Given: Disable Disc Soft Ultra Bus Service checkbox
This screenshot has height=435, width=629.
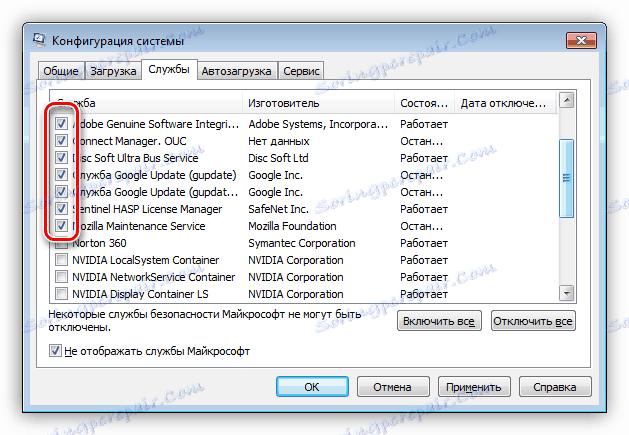Looking at the screenshot, I should [x=61, y=158].
